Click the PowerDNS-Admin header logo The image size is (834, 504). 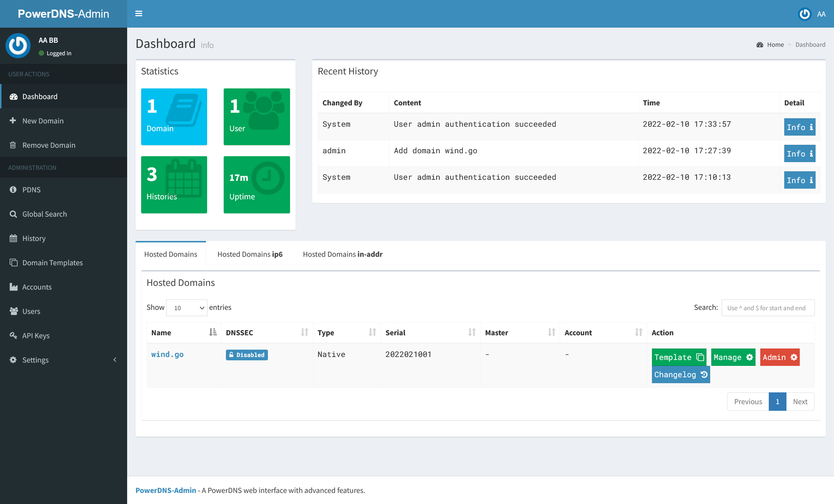[63, 14]
